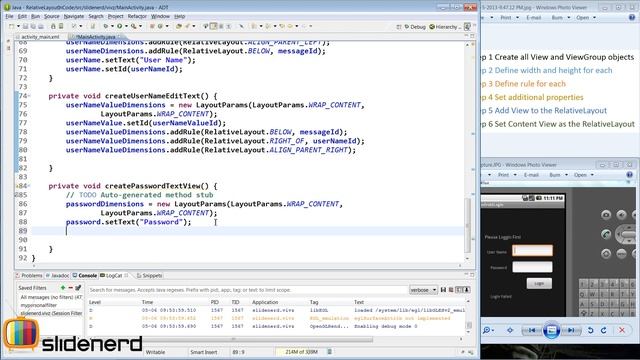Toggle display of saved filters view
640x360 pixels.
[459, 290]
